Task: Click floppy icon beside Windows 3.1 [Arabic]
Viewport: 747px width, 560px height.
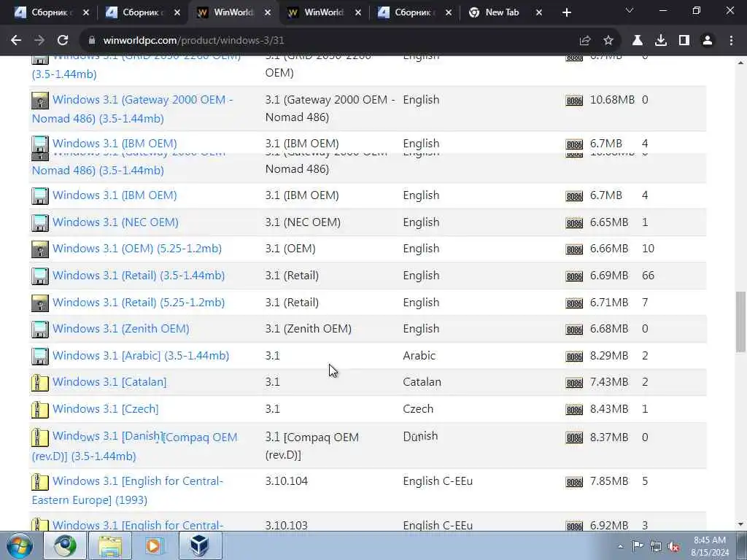Action: [40, 357]
